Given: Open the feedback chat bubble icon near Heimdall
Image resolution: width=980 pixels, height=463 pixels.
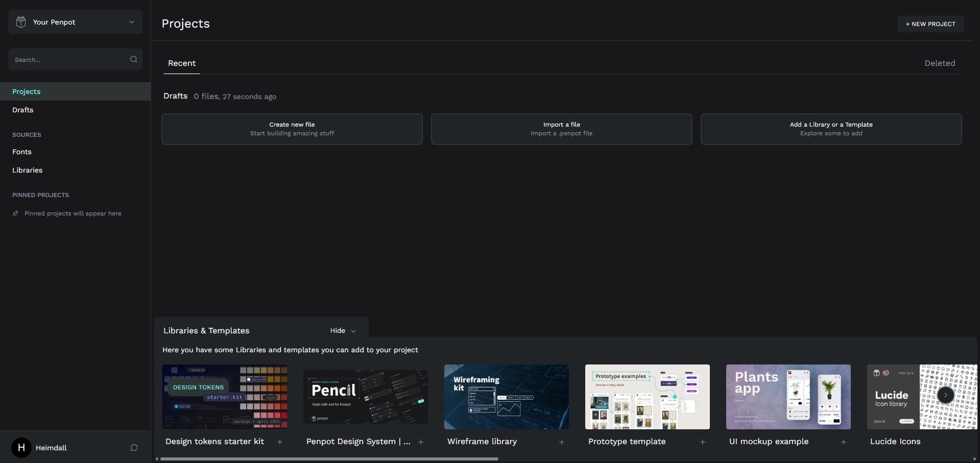Looking at the screenshot, I should [134, 448].
